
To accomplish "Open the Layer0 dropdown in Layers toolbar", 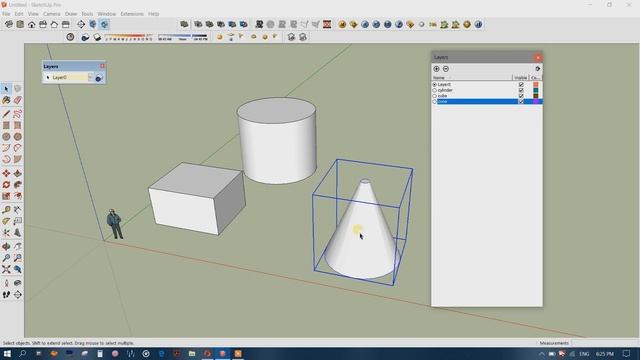I will pyautogui.click(x=90, y=77).
